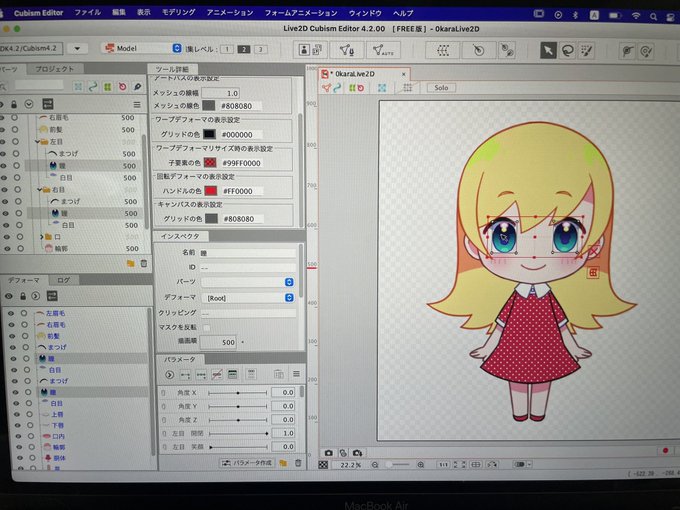This screenshot has width=680, height=510.
Task: Open メッシュの線色 gray swatch
Action: 209,105
